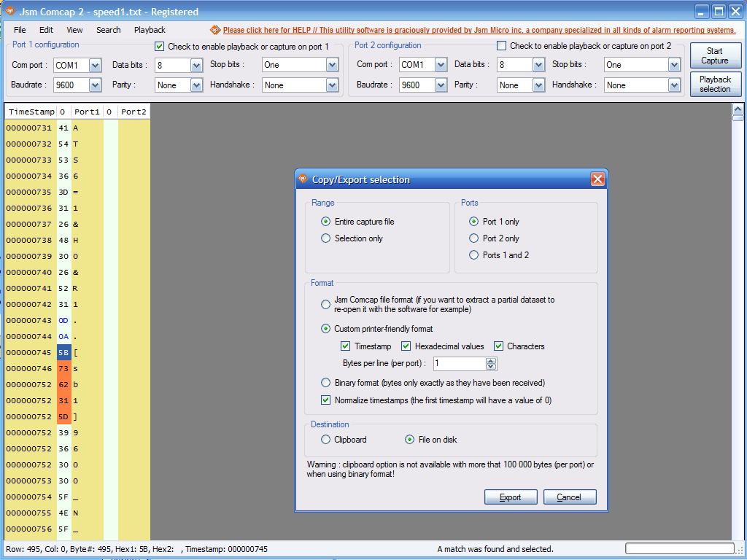The width and height of the screenshot is (747, 560).
Task: Select File on disk as destination
Action: (x=409, y=440)
